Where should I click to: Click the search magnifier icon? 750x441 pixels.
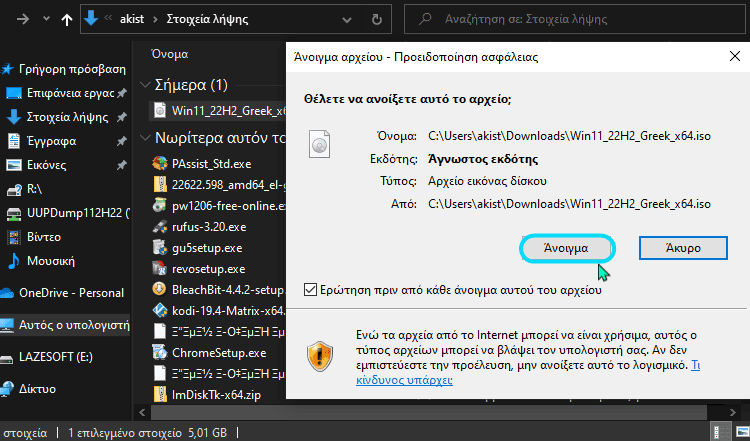pyautogui.click(x=425, y=19)
